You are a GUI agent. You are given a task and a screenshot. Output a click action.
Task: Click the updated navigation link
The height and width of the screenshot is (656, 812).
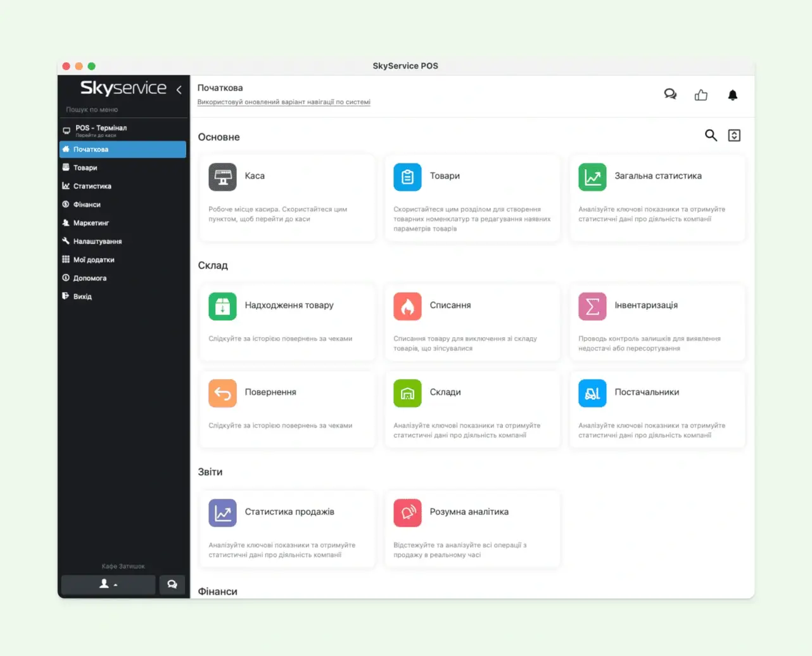click(284, 102)
